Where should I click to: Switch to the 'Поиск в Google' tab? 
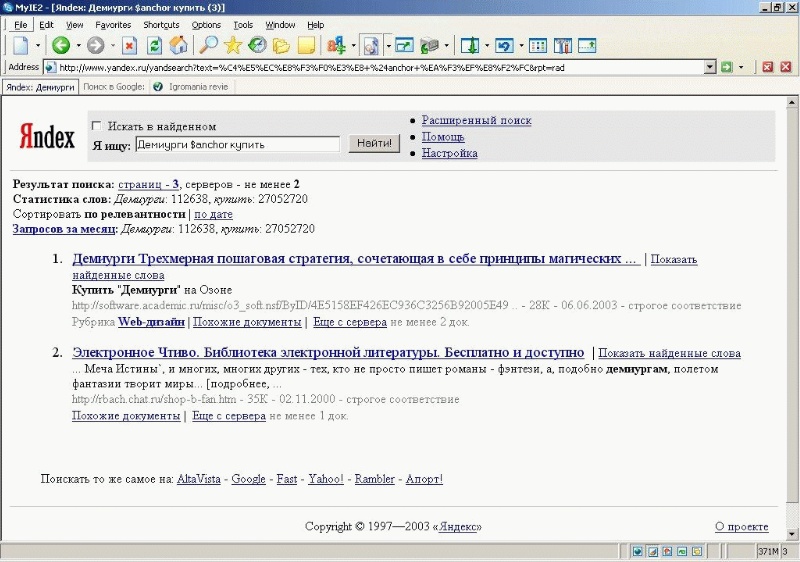pyautogui.click(x=114, y=87)
